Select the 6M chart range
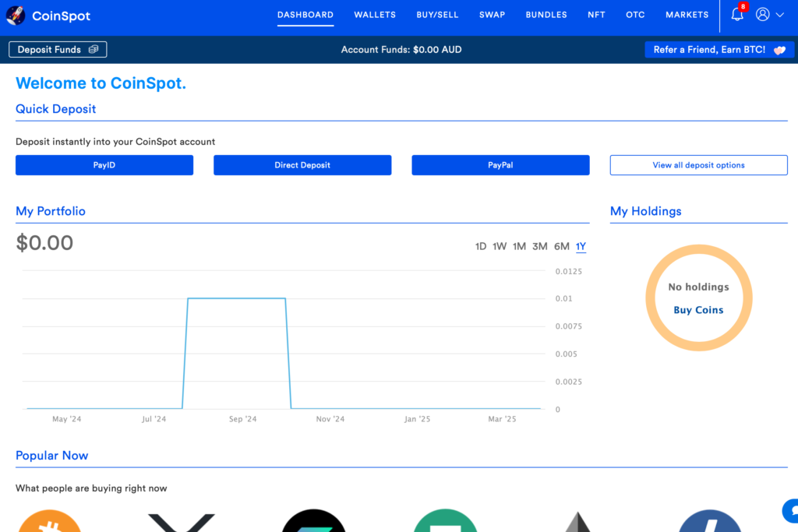This screenshot has height=532, width=798. 561,246
